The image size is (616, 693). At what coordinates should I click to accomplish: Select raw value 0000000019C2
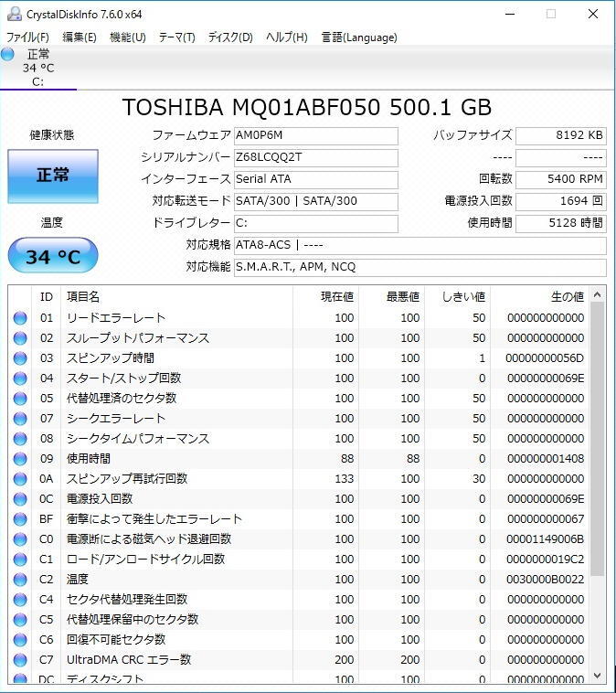click(x=546, y=560)
